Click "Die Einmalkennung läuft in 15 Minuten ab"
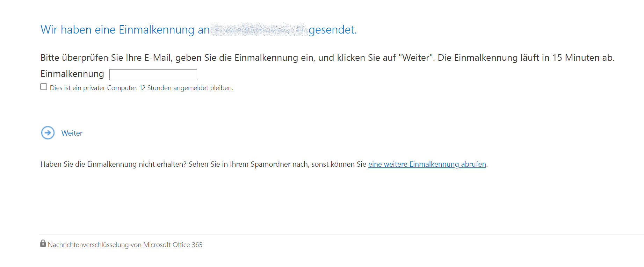 (526, 58)
